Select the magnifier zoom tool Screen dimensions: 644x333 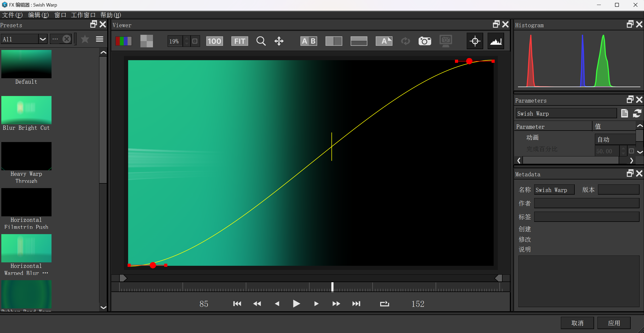point(261,41)
